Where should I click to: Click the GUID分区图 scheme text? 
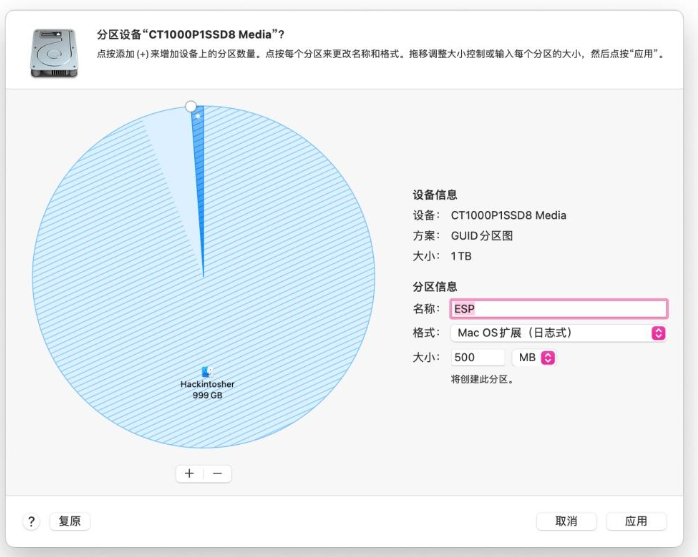482,236
